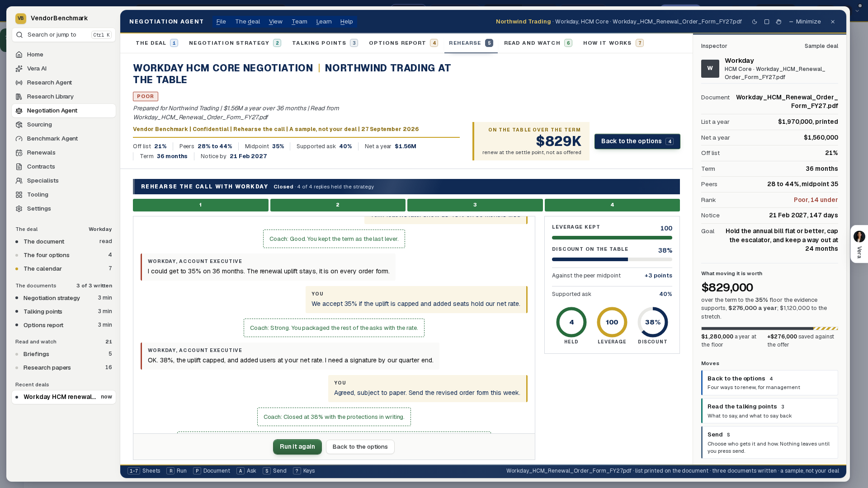Open the Vera assistant side tab
This screenshot has width=868, height=488.
tap(859, 244)
